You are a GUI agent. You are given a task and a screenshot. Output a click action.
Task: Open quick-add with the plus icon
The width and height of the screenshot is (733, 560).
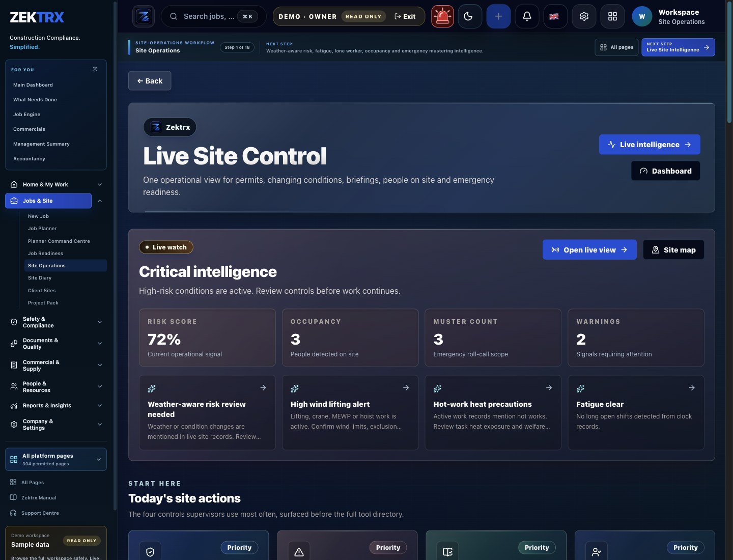pos(498,16)
